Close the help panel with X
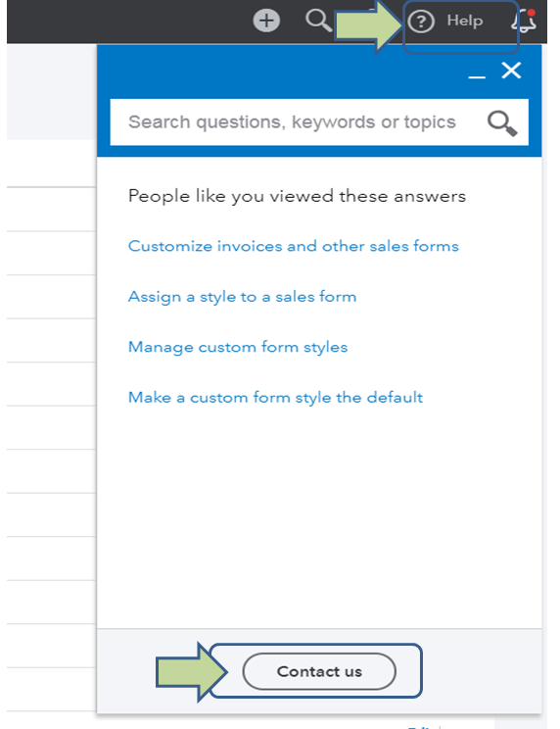This screenshot has width=560, height=729. [x=511, y=71]
